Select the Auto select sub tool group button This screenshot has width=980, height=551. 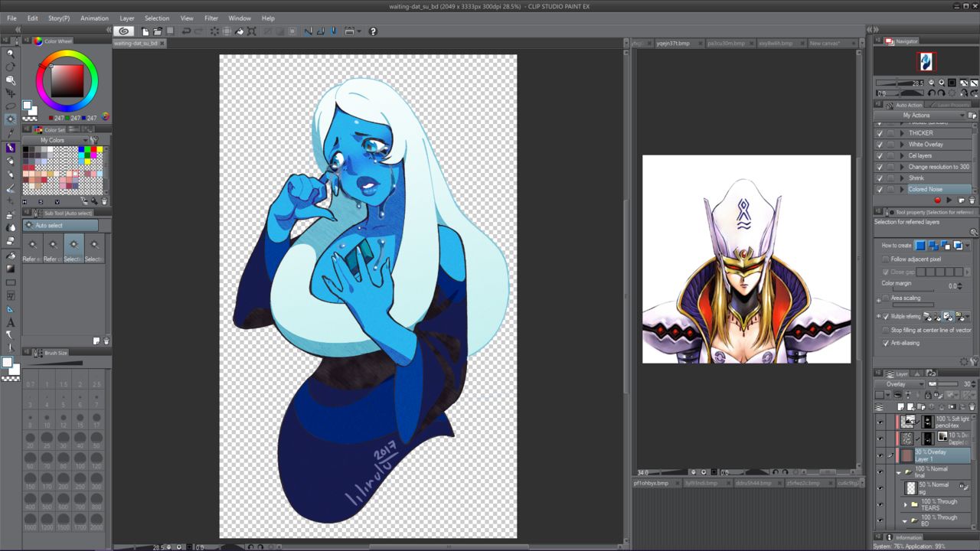pos(60,226)
